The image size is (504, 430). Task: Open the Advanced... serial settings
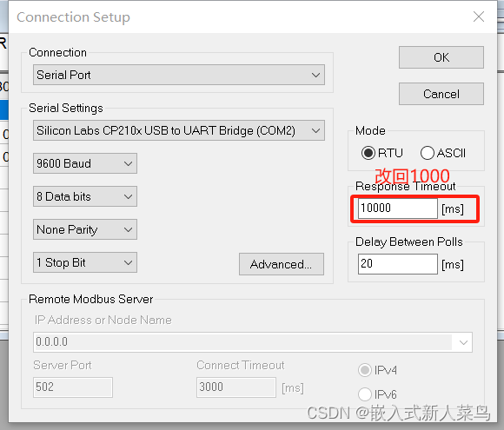282,264
